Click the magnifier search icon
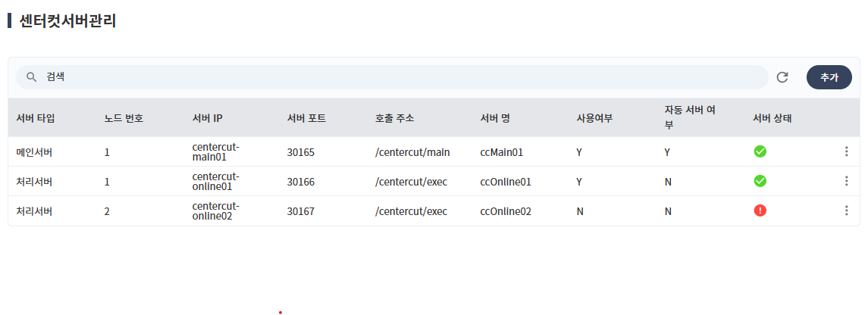Image resolution: width=868 pixels, height=315 pixels. click(x=32, y=77)
